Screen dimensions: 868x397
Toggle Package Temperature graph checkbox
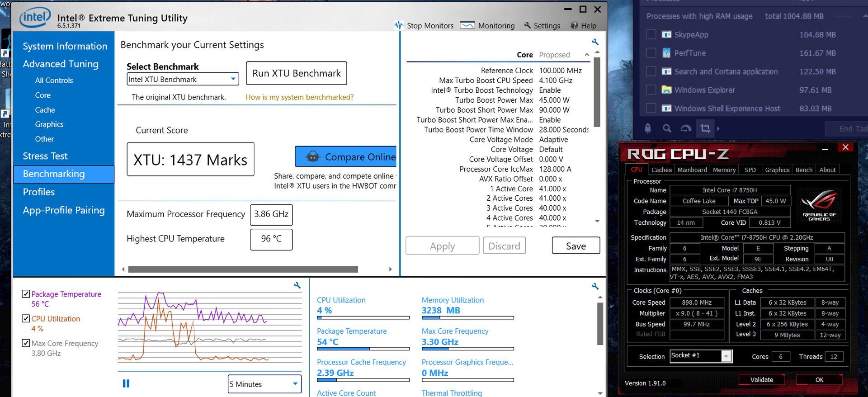(x=26, y=294)
